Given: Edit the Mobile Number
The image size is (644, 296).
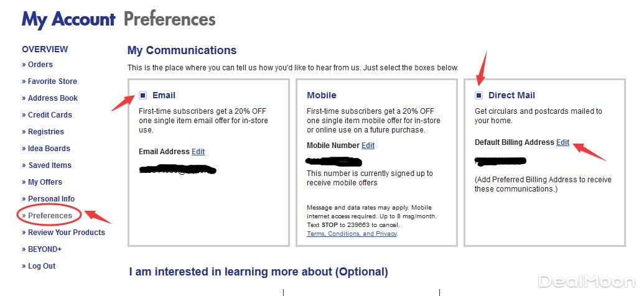Looking at the screenshot, I should 368,146.
